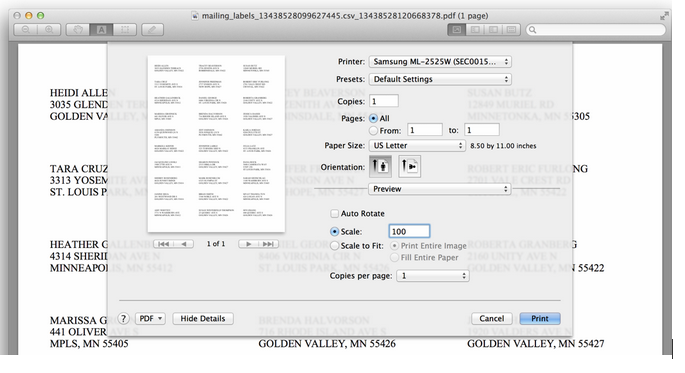Click the help question mark button
Screen dimensions: 685x373
point(124,318)
